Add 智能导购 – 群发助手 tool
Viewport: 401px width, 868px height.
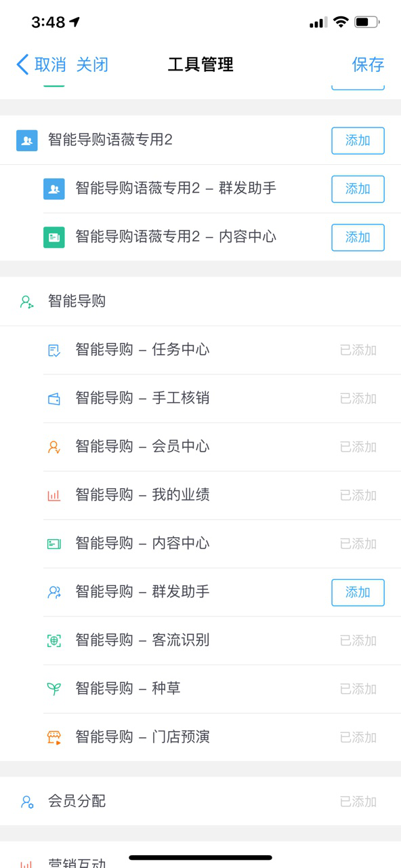pyautogui.click(x=358, y=592)
